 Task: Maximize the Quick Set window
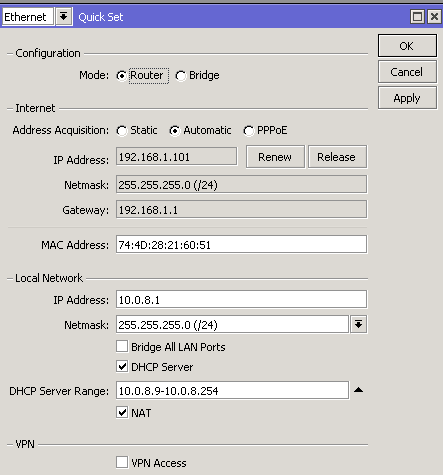[417, 16]
